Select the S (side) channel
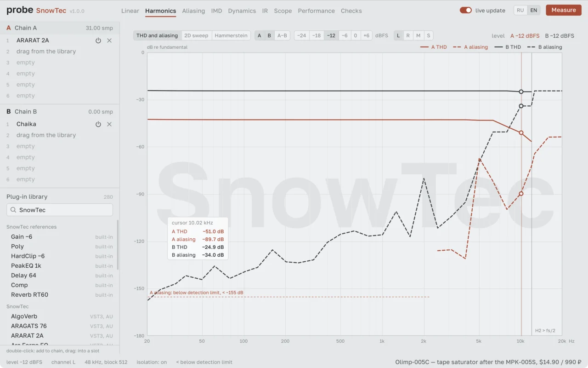The width and height of the screenshot is (588, 368). [428, 35]
